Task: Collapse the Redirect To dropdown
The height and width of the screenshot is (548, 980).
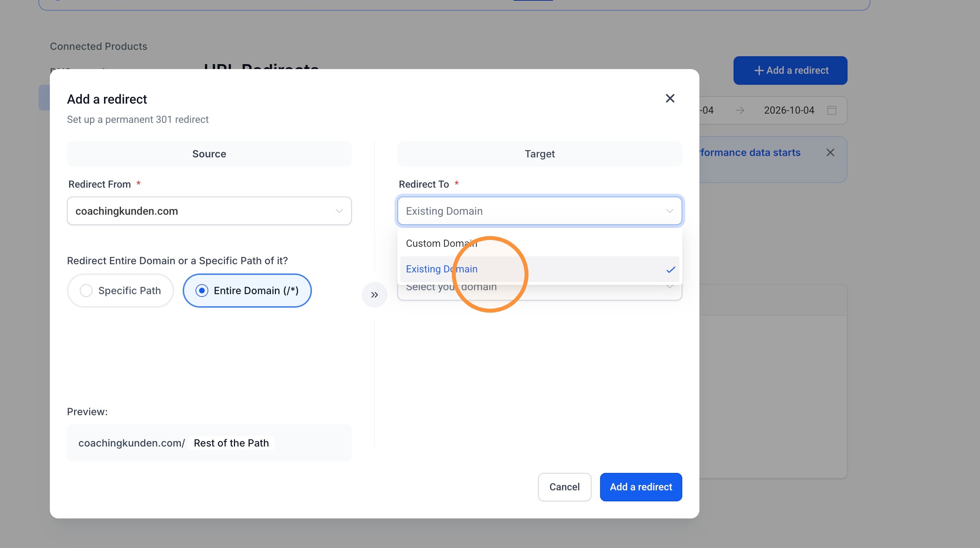Action: click(539, 211)
